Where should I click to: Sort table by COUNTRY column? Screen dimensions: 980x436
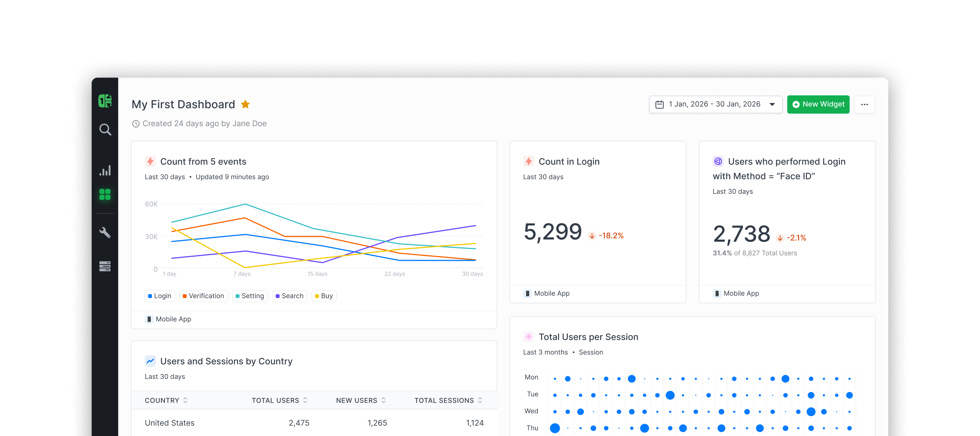[x=166, y=400]
